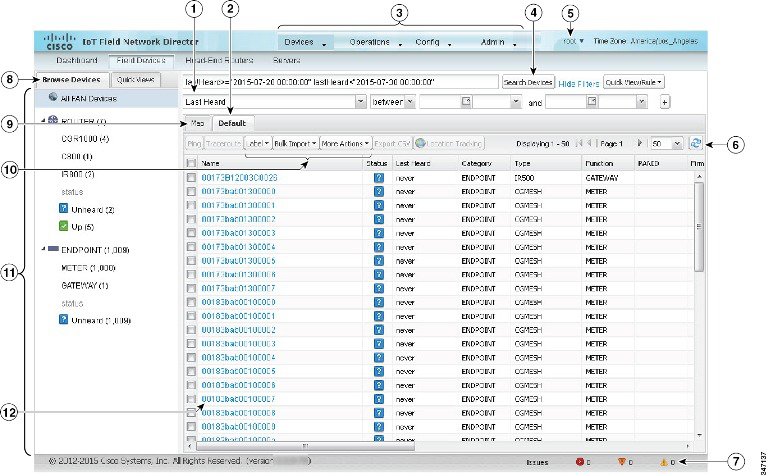Click the plus icon to add filter
Viewport: 768px width, 476px height.
pos(665,103)
